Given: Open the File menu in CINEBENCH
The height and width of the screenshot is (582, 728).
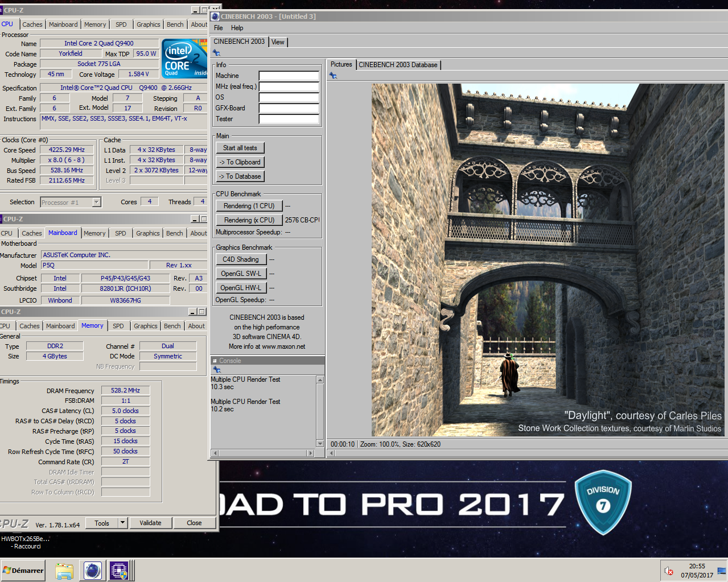Looking at the screenshot, I should pos(219,28).
